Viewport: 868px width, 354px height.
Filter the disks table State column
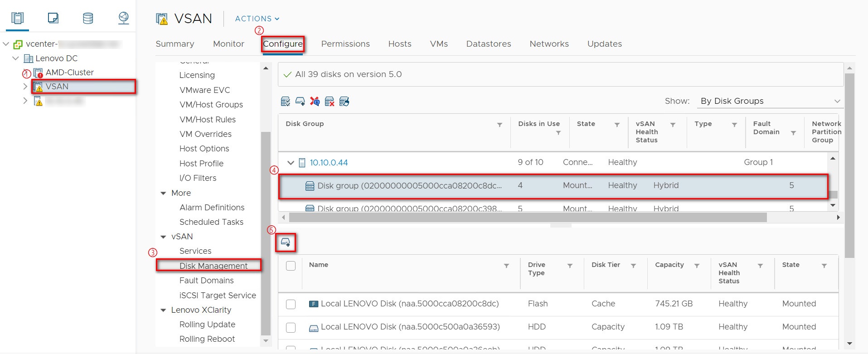(824, 266)
